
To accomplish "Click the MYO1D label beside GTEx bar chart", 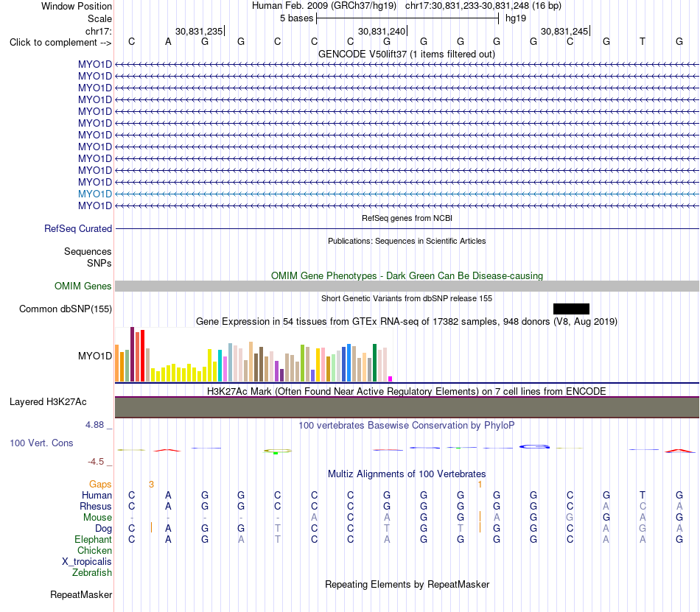I will 94,356.
